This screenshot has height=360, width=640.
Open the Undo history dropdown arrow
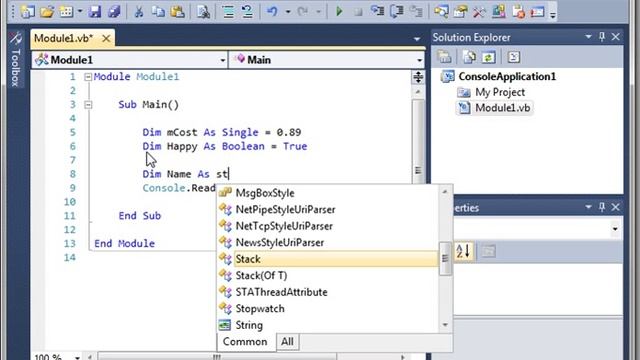pyautogui.click(x=288, y=12)
